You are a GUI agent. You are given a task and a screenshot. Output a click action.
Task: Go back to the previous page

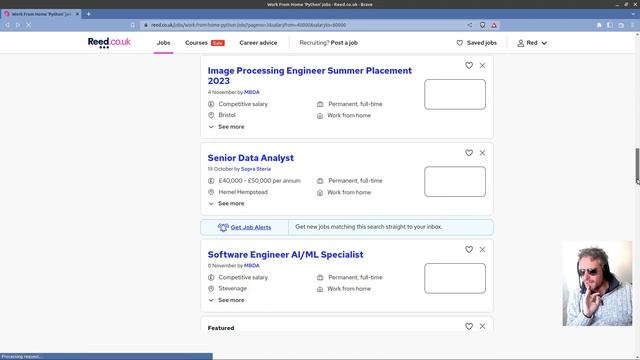(7, 25)
